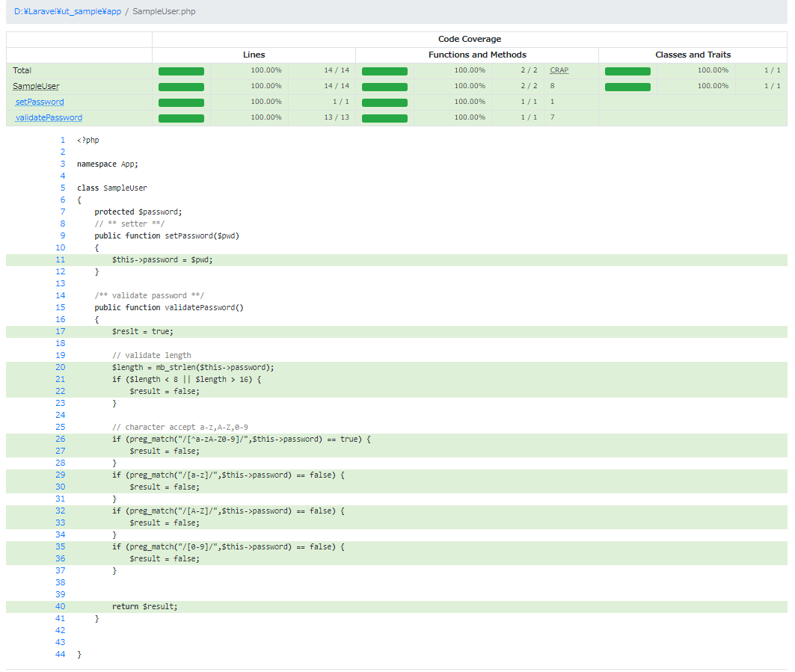Jump to line number 17

click(61, 331)
